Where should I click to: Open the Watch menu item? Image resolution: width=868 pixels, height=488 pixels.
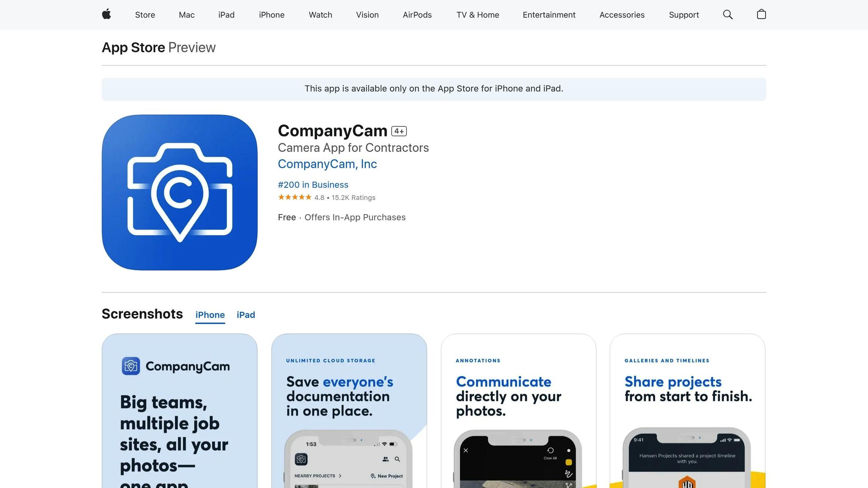point(320,15)
